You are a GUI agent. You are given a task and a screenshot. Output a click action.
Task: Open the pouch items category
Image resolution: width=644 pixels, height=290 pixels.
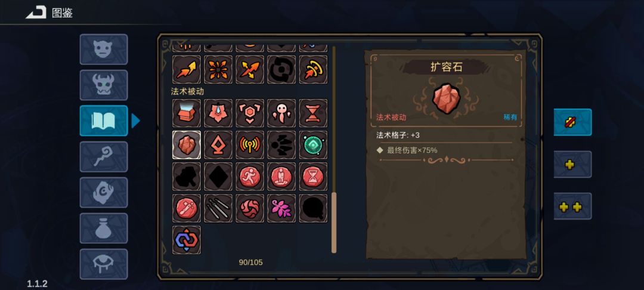(x=104, y=228)
